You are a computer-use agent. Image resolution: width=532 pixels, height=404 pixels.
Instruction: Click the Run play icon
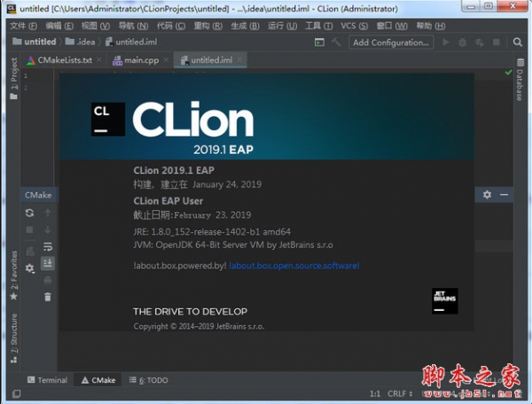click(x=446, y=43)
